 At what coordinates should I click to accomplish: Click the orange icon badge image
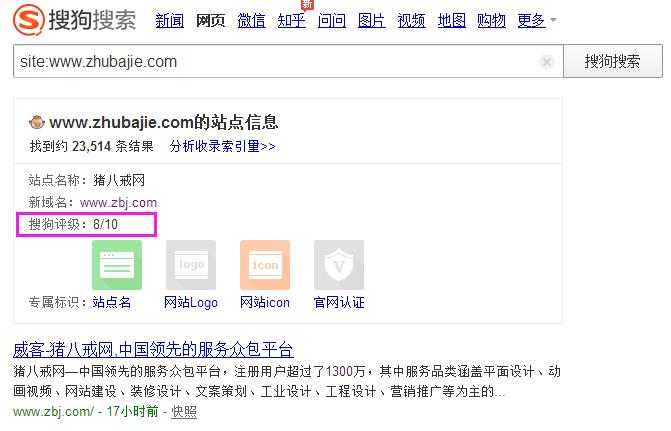tap(265, 265)
